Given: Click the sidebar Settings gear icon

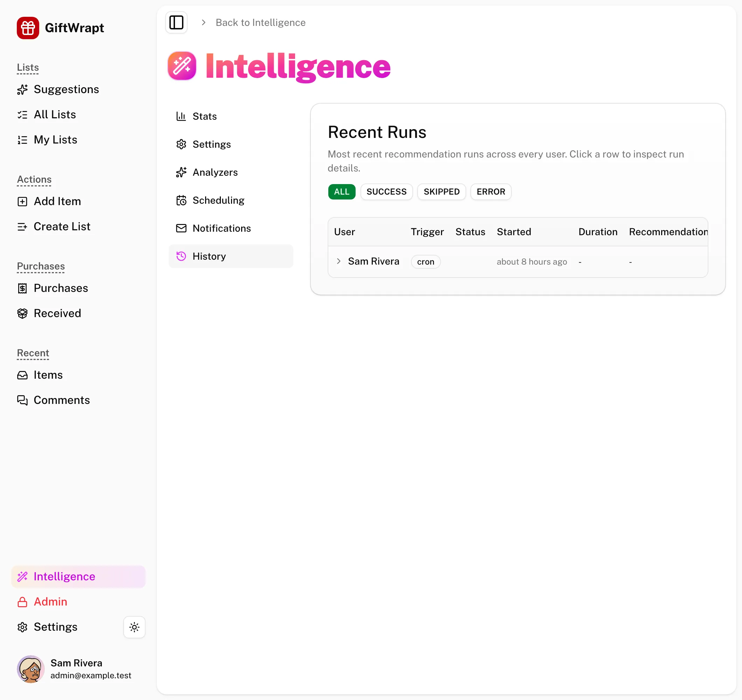Looking at the screenshot, I should coord(22,627).
